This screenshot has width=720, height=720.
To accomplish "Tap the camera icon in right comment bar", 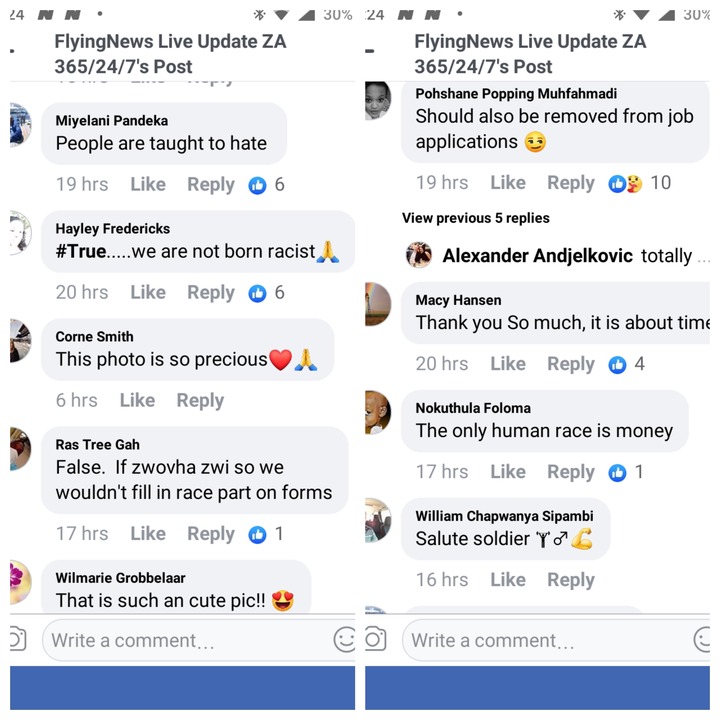I will coord(375,639).
